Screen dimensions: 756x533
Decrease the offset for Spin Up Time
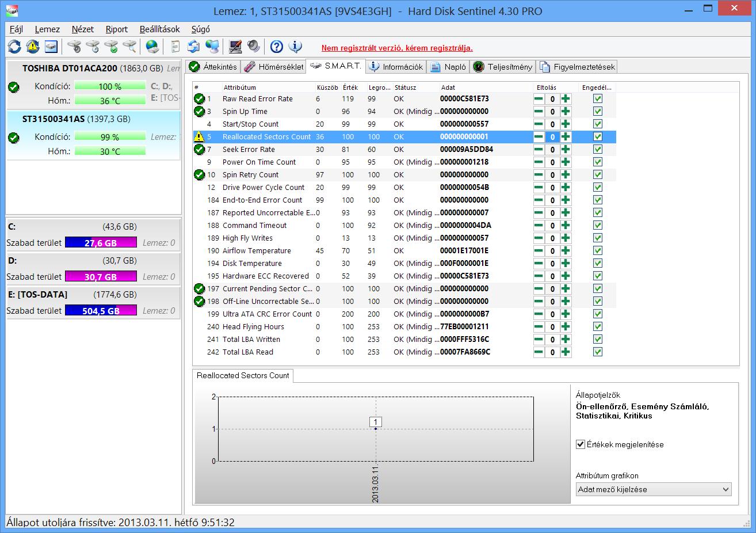pos(539,112)
